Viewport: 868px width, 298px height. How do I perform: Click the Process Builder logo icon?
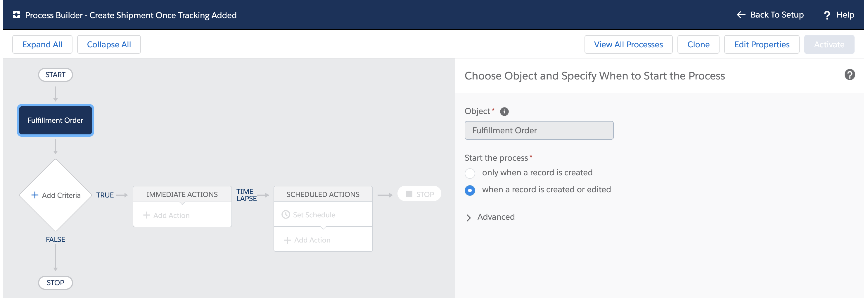(16, 15)
